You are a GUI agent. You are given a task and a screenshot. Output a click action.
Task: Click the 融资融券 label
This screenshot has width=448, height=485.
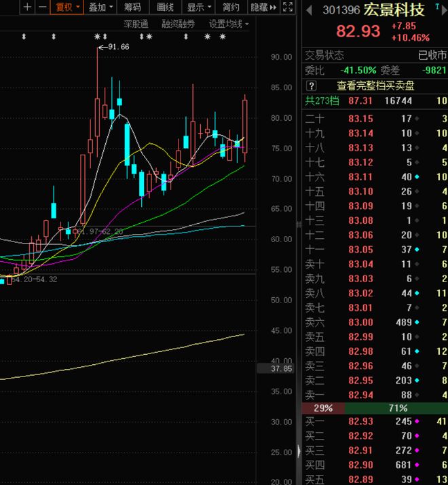click(x=178, y=24)
